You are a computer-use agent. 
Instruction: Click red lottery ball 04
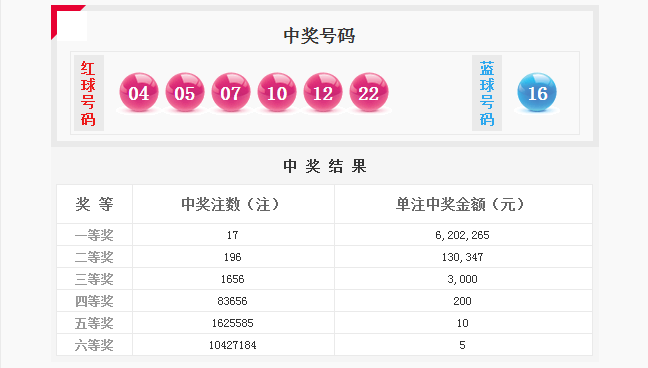[x=139, y=92]
